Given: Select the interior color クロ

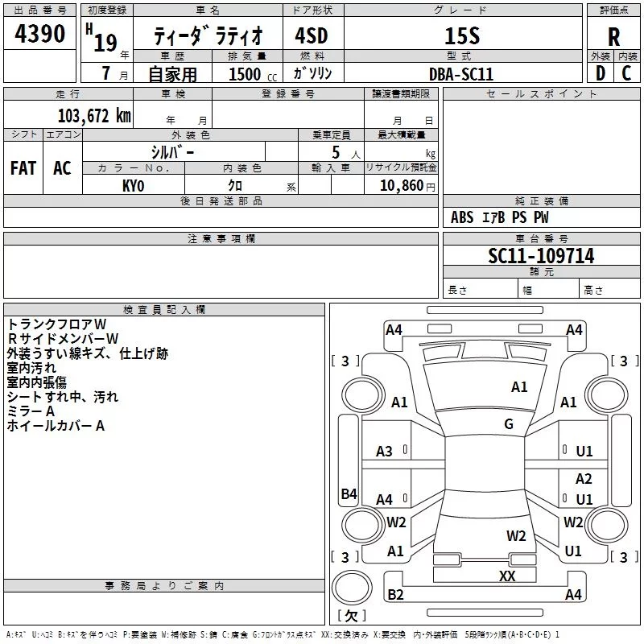Looking at the screenshot, I should [235, 185].
